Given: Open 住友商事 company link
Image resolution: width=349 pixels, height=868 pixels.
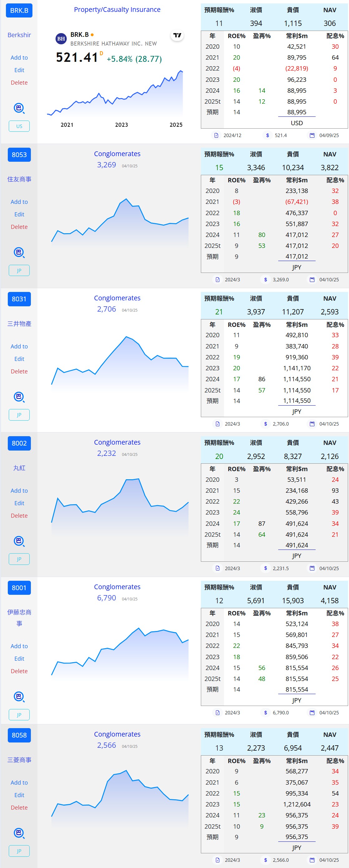Looking at the screenshot, I should (x=19, y=179).
